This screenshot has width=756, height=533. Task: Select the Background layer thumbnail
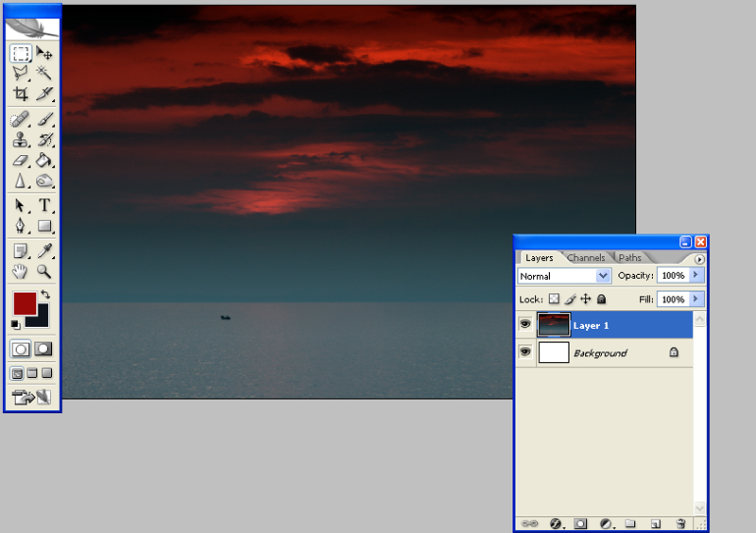click(x=554, y=352)
